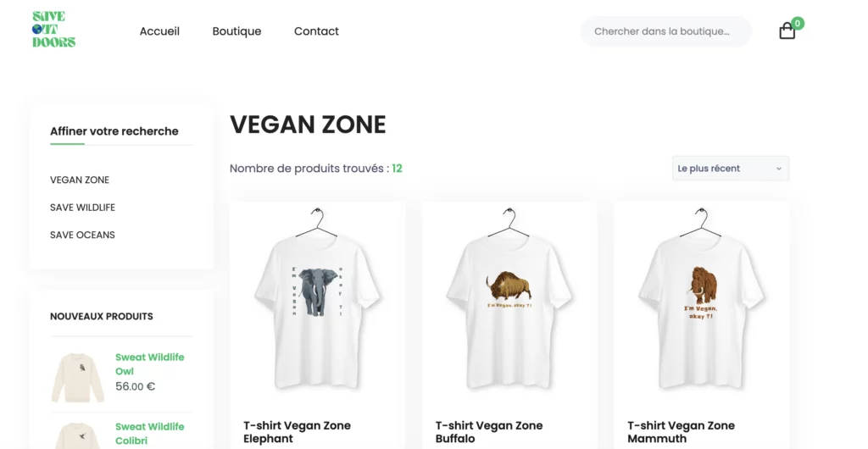Open the shopping cart icon
Screen dimensions: 868x449
point(787,32)
